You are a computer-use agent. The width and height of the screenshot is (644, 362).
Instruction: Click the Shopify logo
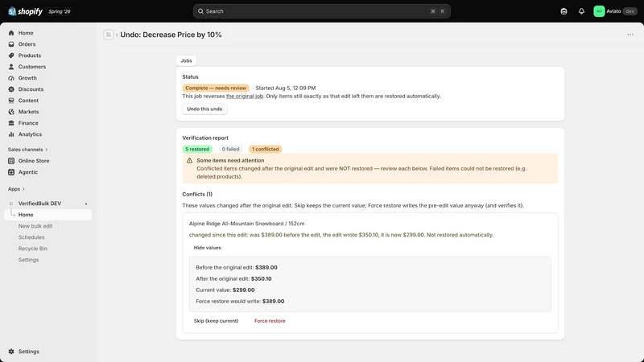(x=25, y=11)
